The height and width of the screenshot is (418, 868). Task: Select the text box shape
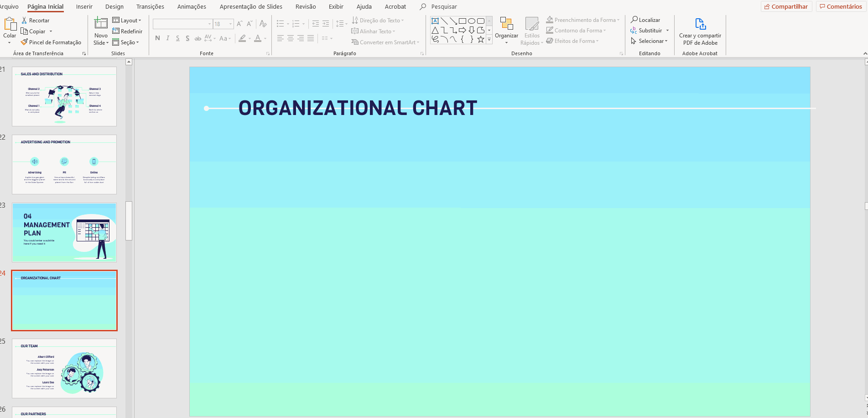point(435,21)
